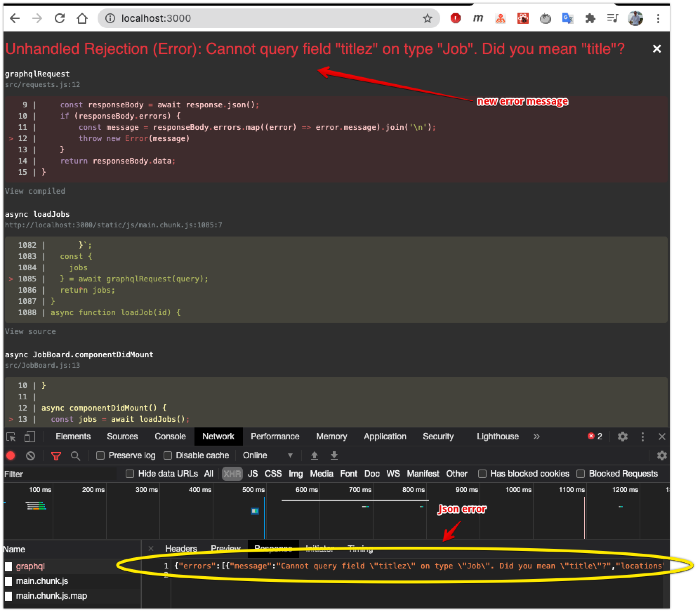The height and width of the screenshot is (612, 700).
Task: Open DevTools network settings gear
Action: 662,455
